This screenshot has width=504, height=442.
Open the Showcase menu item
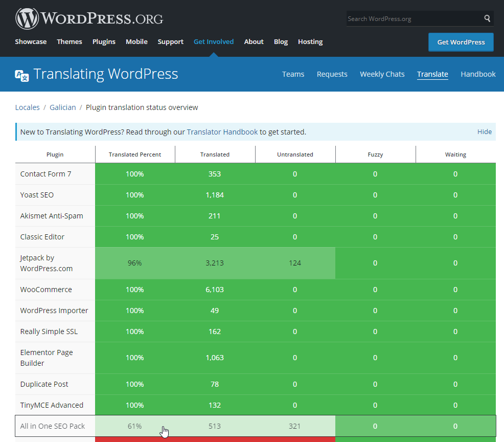click(x=31, y=42)
